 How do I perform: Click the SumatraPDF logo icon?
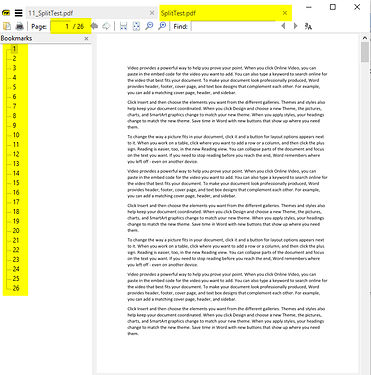pyautogui.click(x=6, y=13)
